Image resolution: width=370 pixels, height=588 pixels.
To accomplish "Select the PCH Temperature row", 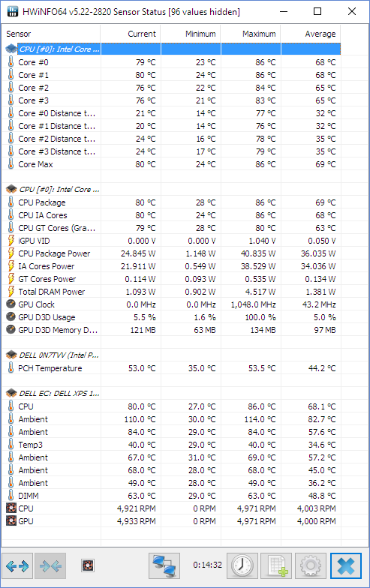I will pos(173,368).
